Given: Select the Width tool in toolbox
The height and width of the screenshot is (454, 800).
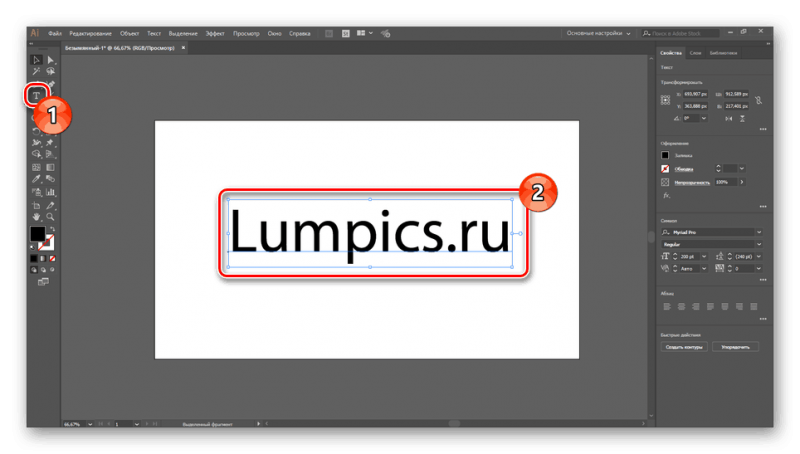Looking at the screenshot, I should pyautogui.click(x=36, y=142).
